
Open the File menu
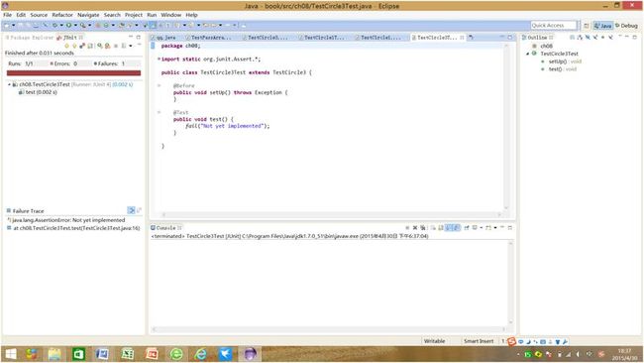click(x=7, y=15)
